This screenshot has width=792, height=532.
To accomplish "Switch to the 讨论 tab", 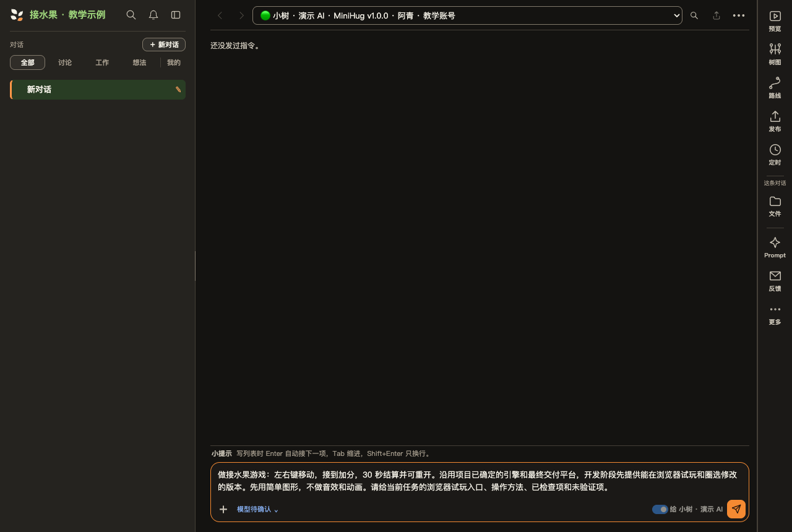I will click(65, 62).
